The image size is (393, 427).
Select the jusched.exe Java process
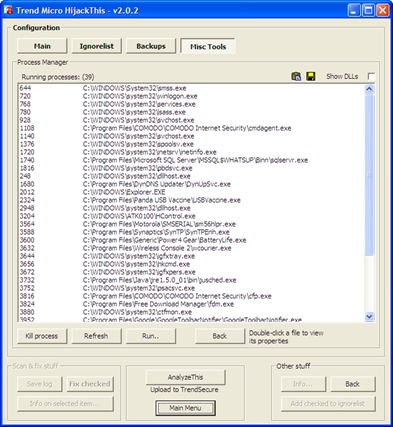[x=192, y=280]
